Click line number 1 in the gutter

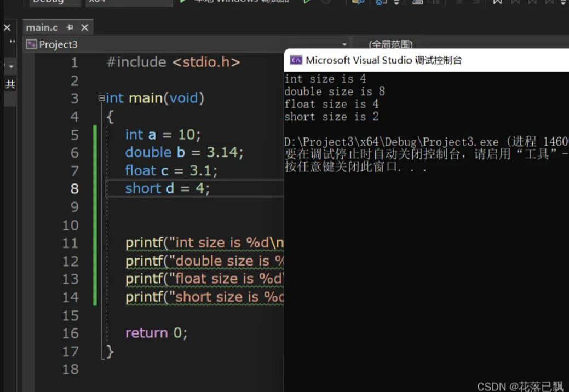point(74,62)
